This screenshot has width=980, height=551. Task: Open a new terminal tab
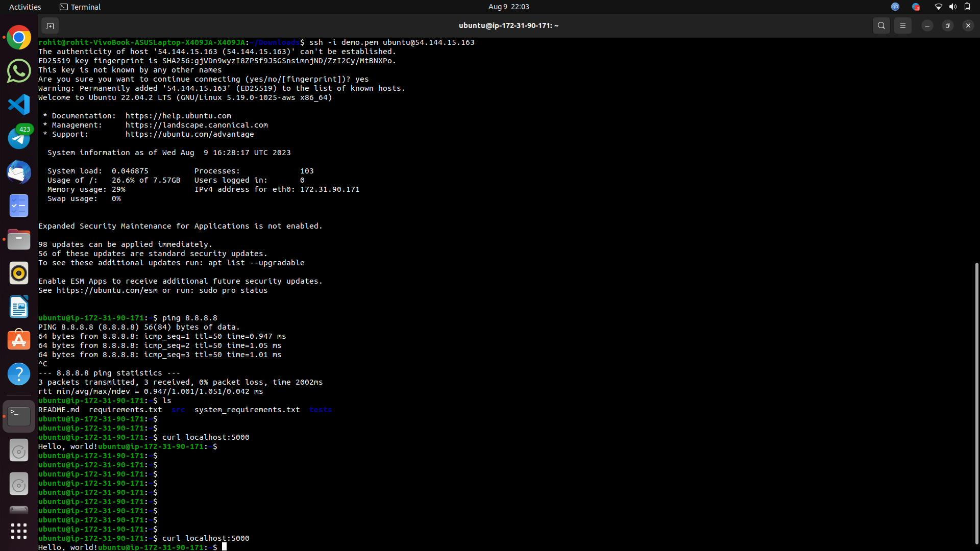[x=50, y=25]
